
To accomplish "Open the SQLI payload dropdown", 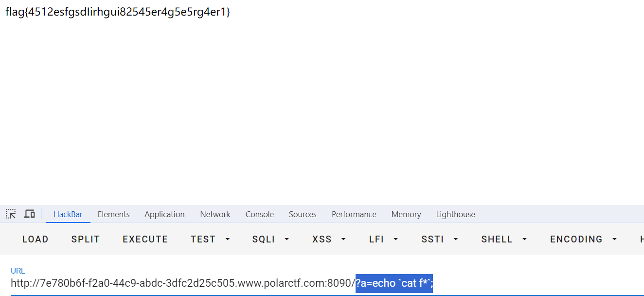I will tap(270, 239).
